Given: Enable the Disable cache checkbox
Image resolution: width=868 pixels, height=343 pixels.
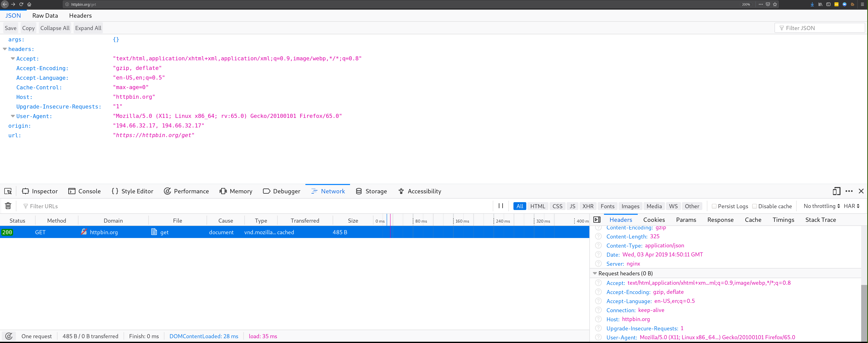Looking at the screenshot, I should coord(755,206).
